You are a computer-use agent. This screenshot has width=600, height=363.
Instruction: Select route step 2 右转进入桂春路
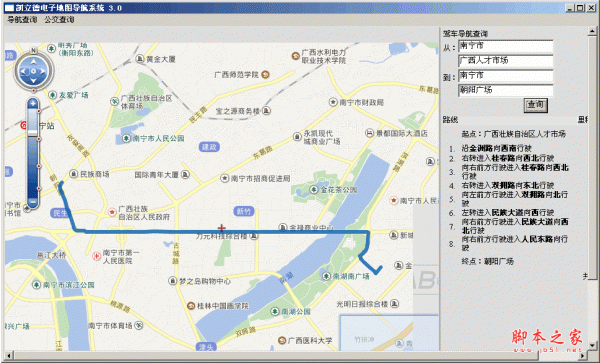(x=508, y=158)
